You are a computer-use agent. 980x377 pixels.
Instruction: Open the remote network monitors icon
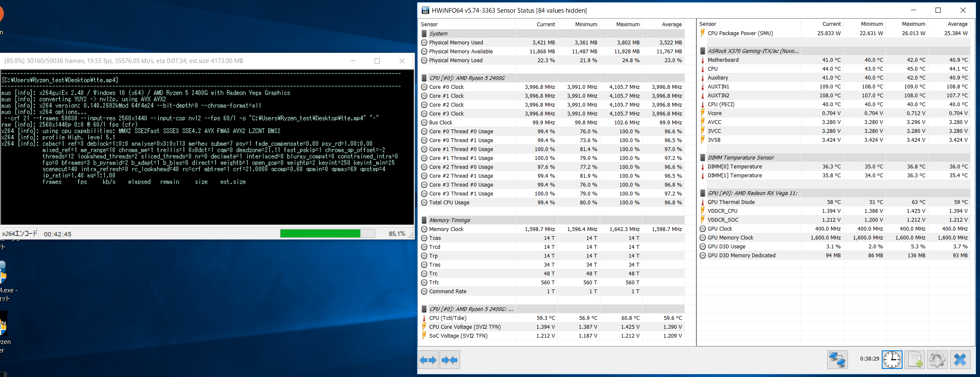click(x=837, y=360)
